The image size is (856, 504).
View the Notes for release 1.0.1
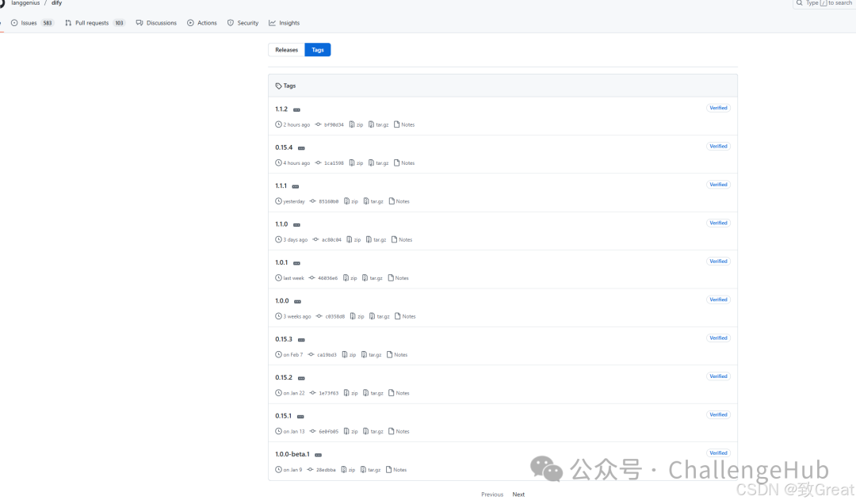[401, 277]
